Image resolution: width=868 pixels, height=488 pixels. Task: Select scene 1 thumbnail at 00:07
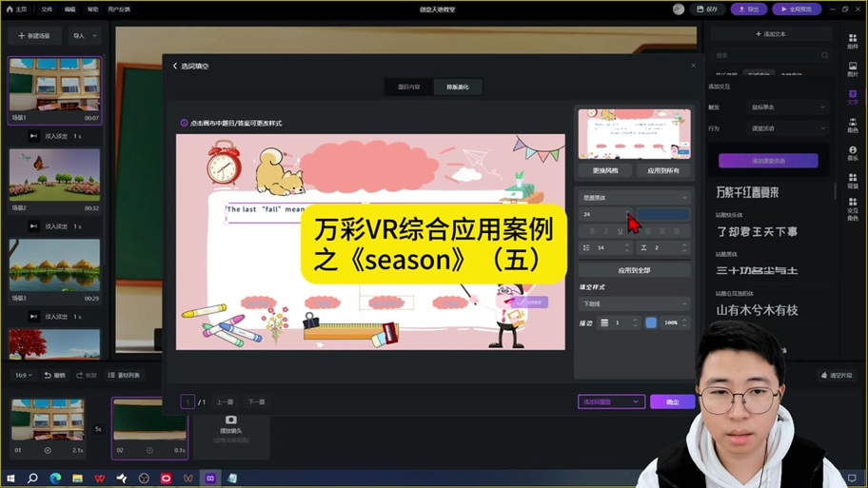point(55,85)
